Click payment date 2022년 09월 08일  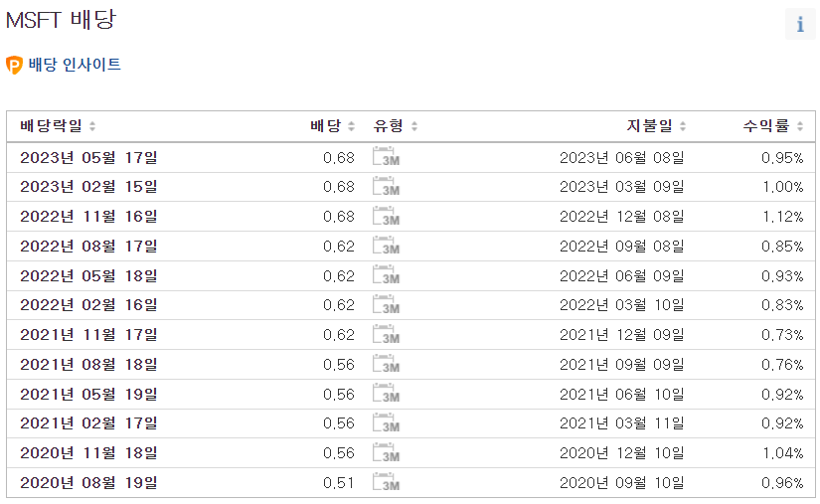[622, 246]
